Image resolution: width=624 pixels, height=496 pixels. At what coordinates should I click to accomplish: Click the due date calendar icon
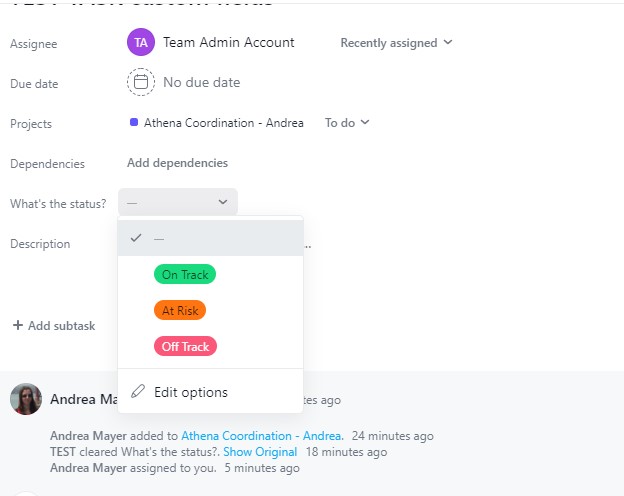point(141,82)
